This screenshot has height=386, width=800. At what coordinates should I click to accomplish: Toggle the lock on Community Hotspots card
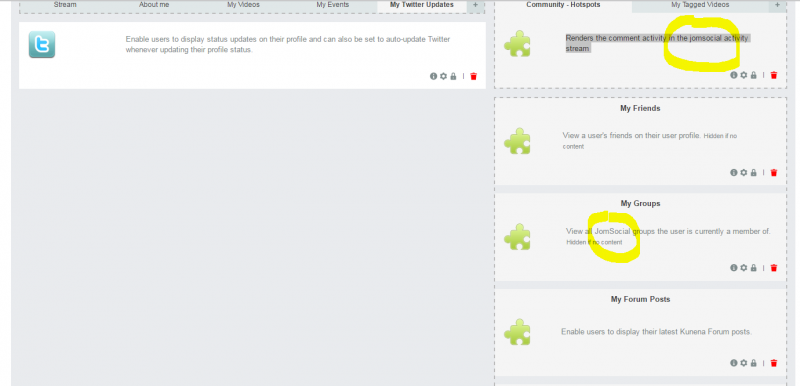point(754,75)
